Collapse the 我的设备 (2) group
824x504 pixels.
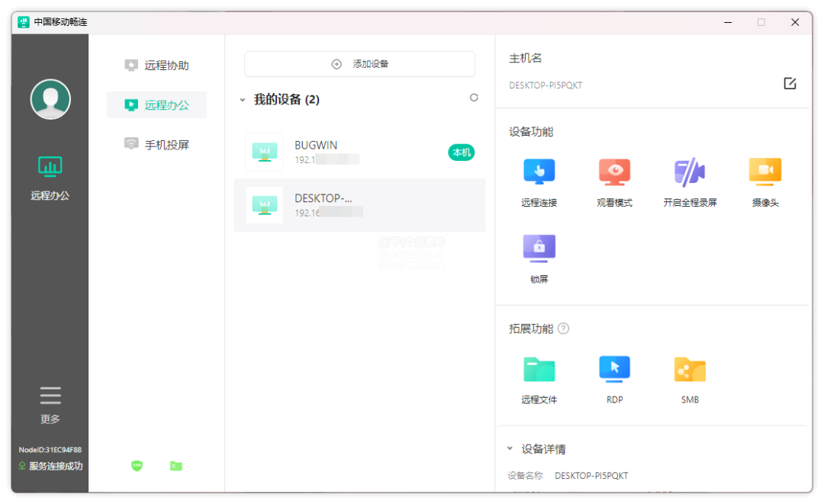click(x=243, y=100)
